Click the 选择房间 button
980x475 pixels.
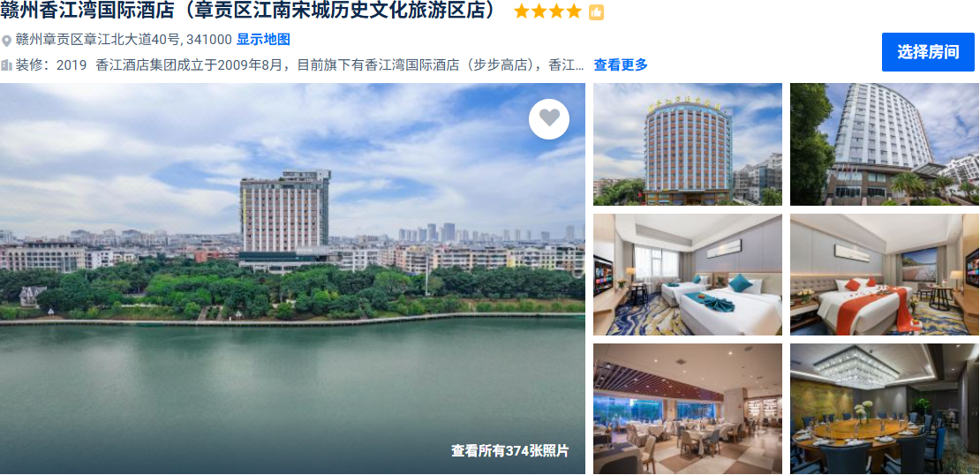click(x=928, y=52)
